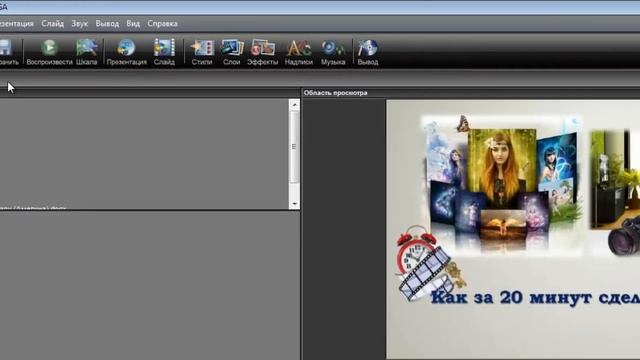Click the slide preview image

(513, 229)
